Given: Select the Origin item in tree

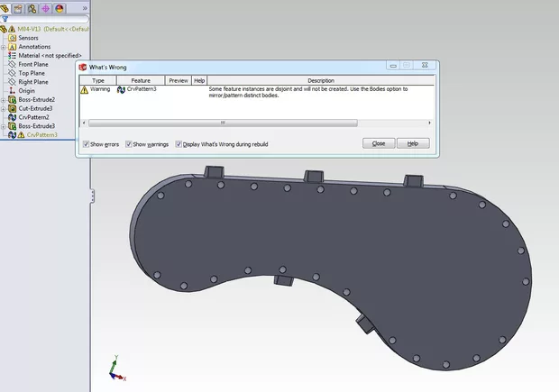Looking at the screenshot, I should (26, 90).
